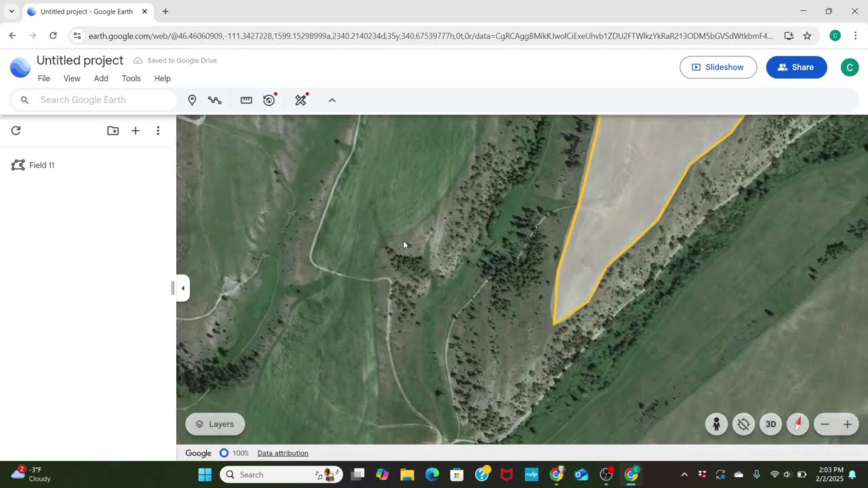Viewport: 868px width, 488px height.
Task: Open the Help menu
Action: point(163,79)
